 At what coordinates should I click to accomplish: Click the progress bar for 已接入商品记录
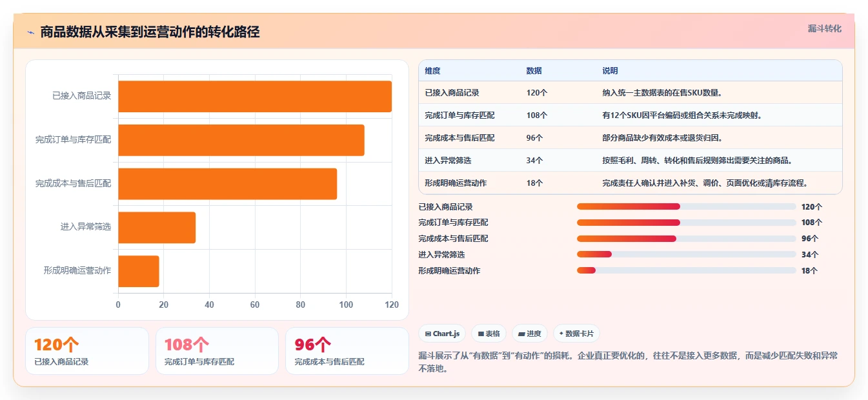tap(686, 206)
